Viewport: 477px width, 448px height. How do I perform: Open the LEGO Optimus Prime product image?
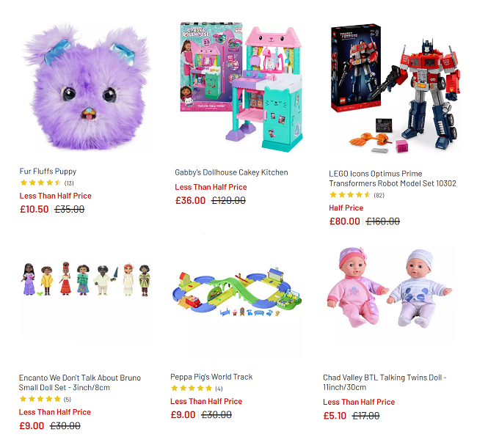click(x=396, y=88)
